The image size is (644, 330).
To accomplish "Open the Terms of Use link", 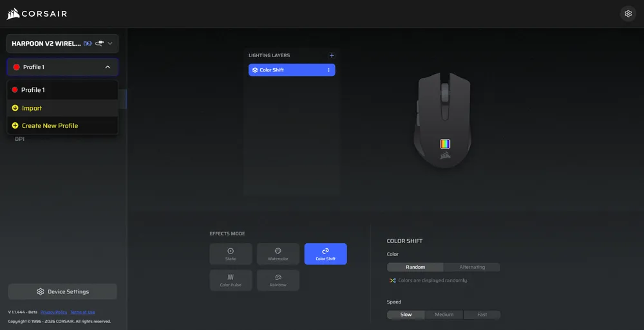I will (82, 313).
